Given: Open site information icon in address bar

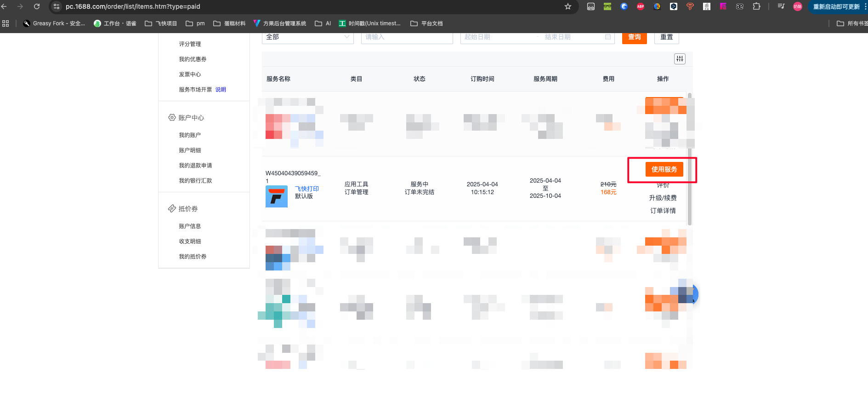Looking at the screenshot, I should [x=57, y=6].
